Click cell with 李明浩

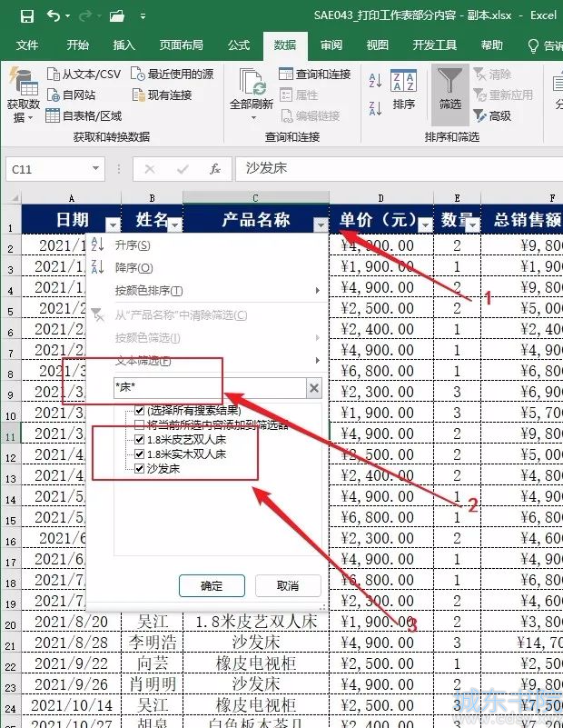click(x=153, y=643)
